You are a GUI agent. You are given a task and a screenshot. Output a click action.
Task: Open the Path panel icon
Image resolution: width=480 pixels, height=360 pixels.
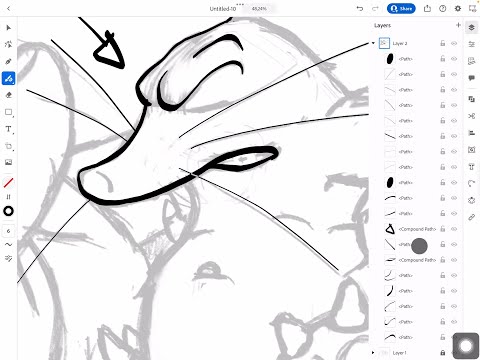(x=471, y=183)
